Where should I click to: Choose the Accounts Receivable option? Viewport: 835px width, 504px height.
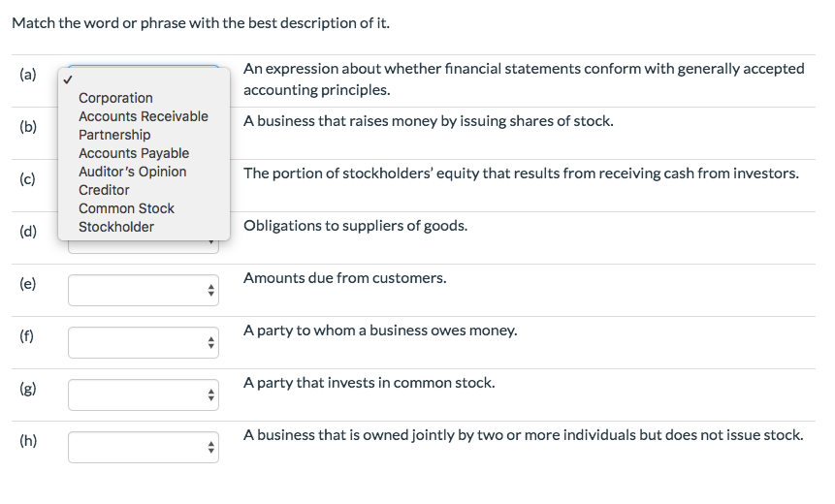click(143, 116)
